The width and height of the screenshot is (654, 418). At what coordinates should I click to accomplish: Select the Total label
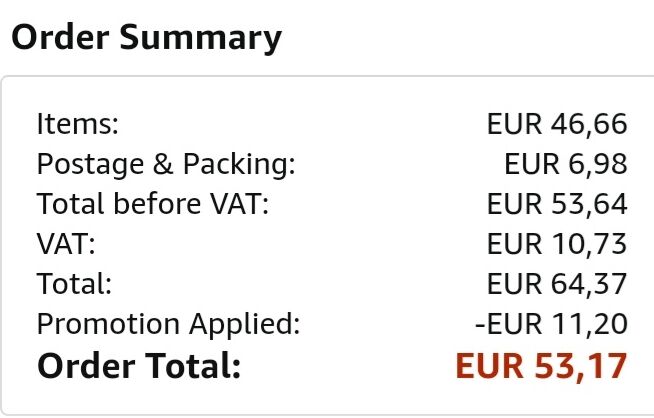pyautogui.click(x=74, y=284)
